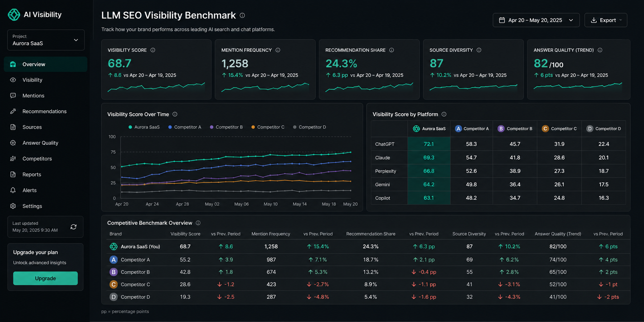
Task: Sort by Visibility Score column header
Action: [x=186, y=234]
